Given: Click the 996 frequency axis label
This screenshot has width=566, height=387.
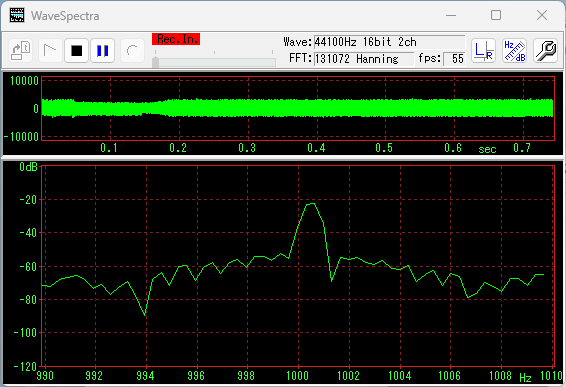Looking at the screenshot, I should point(196,376).
